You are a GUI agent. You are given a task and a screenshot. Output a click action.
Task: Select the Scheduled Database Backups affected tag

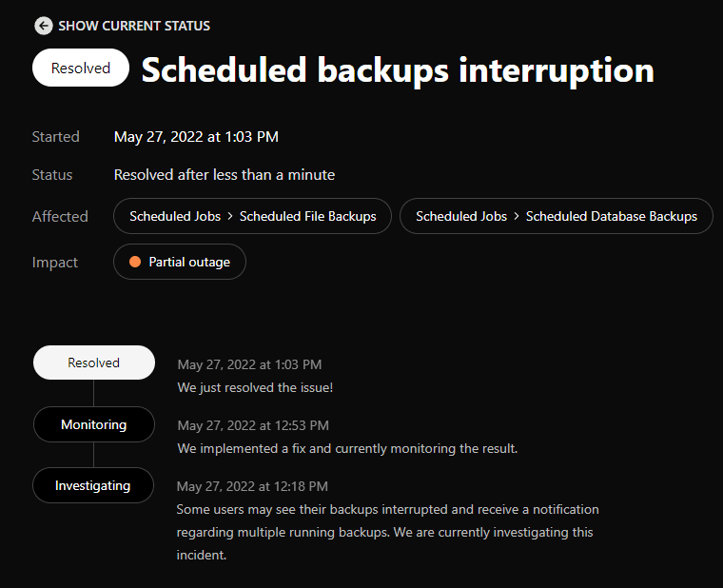tap(557, 216)
